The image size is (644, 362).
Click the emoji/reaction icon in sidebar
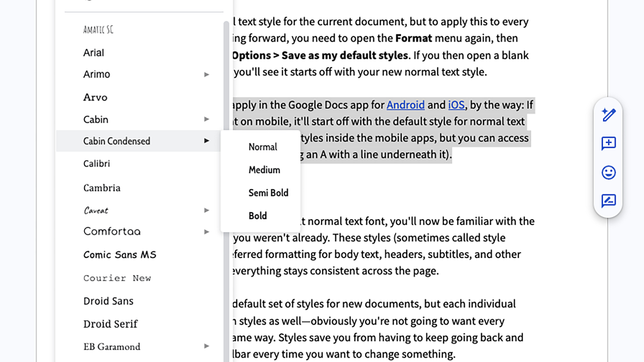tap(609, 172)
